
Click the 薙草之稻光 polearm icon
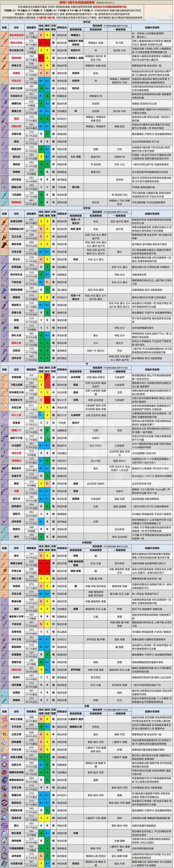click(x=4, y=563)
